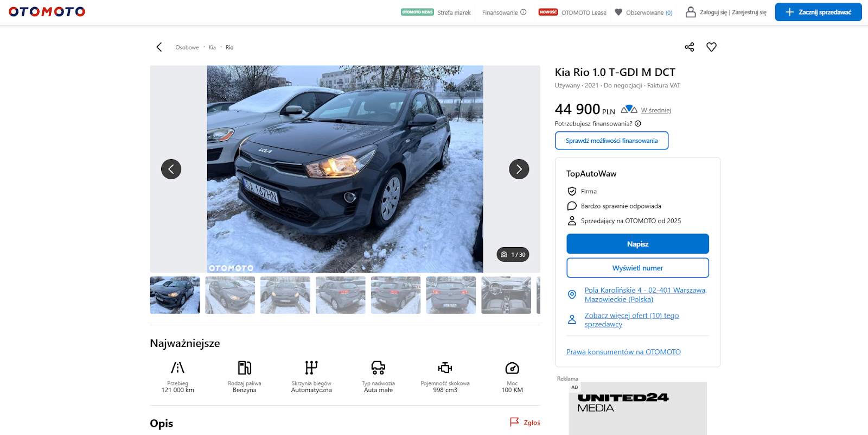The height and width of the screenshot is (435, 868).
Task: Show previous photo in gallery
Action: (171, 169)
